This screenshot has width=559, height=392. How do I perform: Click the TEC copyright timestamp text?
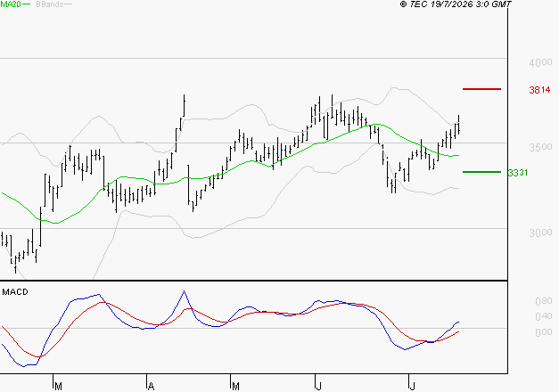click(456, 4)
